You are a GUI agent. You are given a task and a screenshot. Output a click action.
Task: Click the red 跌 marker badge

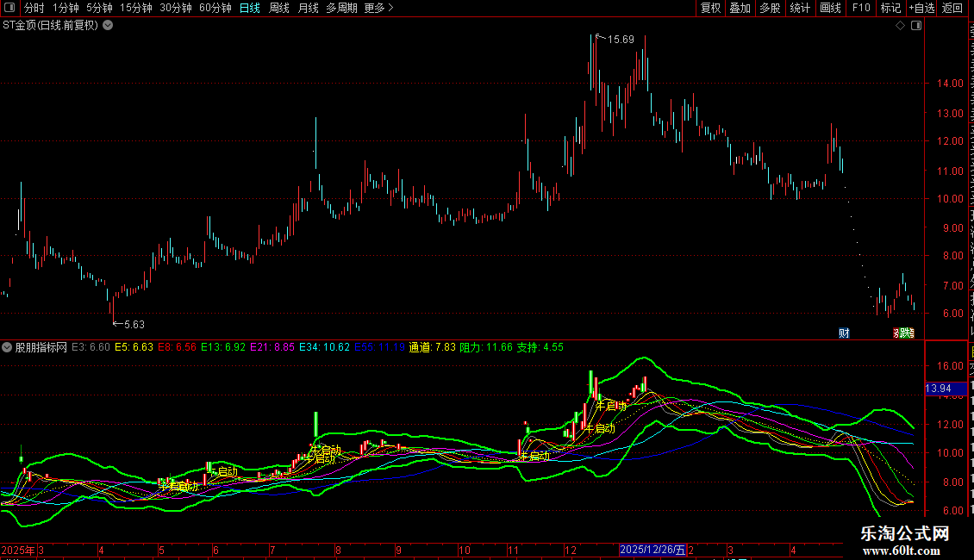[x=904, y=333]
